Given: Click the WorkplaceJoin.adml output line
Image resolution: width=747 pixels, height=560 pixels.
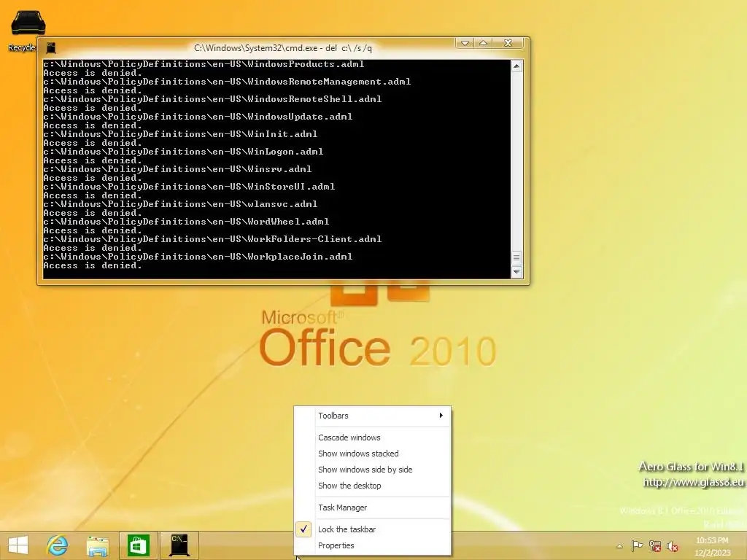Looking at the screenshot, I should click(198, 257).
